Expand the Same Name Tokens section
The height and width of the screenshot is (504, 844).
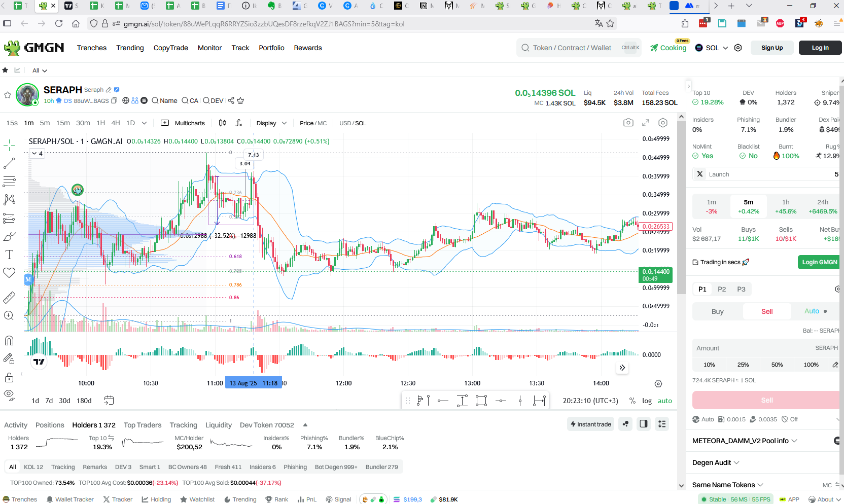[728, 485]
